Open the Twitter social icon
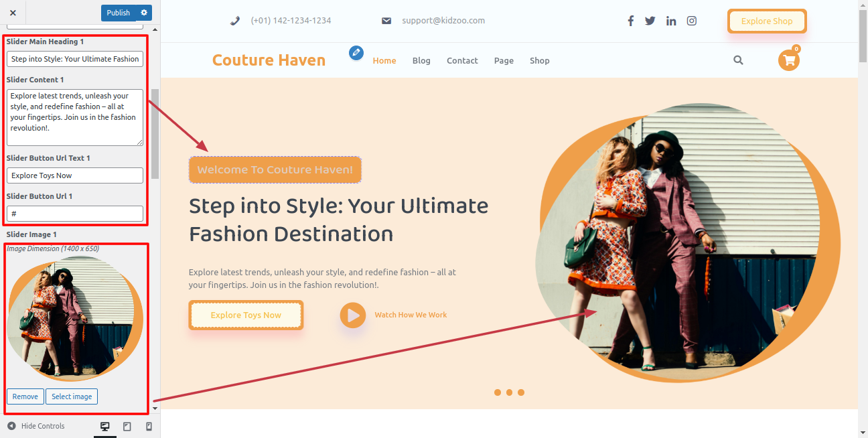868x438 pixels. pos(650,21)
